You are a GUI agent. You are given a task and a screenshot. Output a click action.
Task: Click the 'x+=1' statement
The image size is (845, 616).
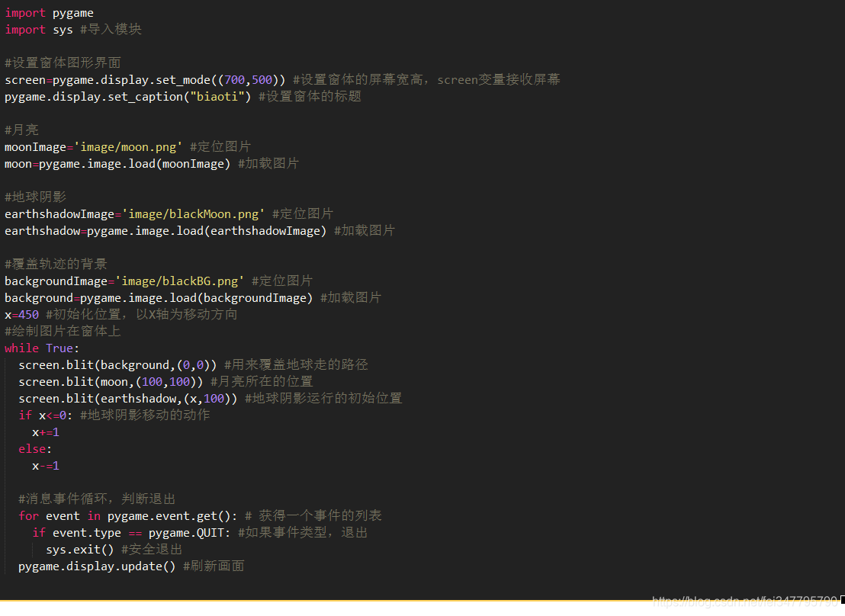coord(46,432)
